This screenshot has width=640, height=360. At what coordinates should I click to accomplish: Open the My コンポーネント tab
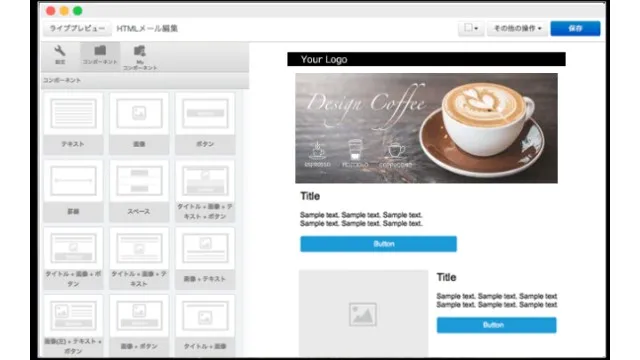[140, 58]
